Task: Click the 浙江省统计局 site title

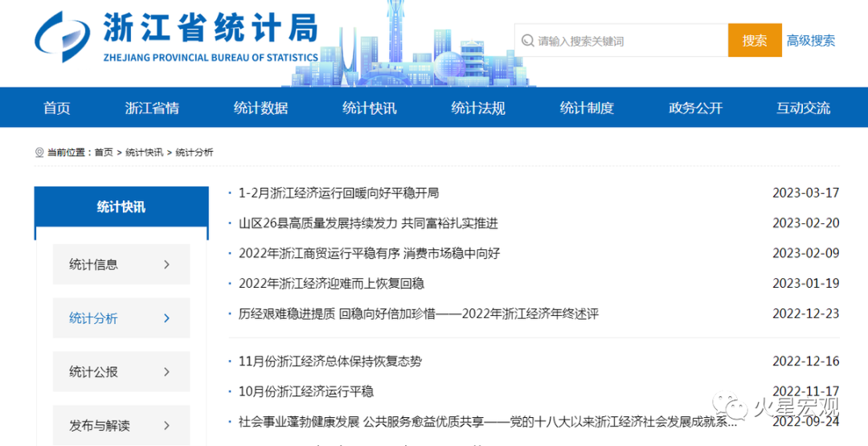Action: [x=211, y=27]
